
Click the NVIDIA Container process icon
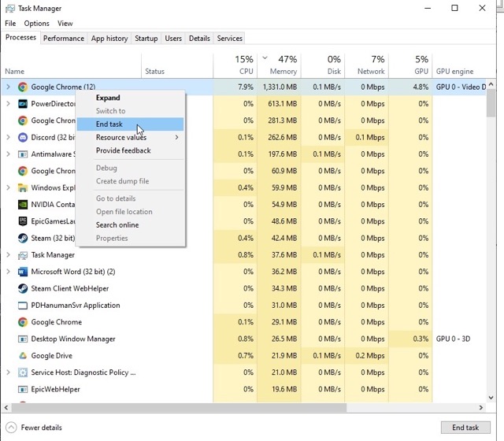click(x=23, y=205)
